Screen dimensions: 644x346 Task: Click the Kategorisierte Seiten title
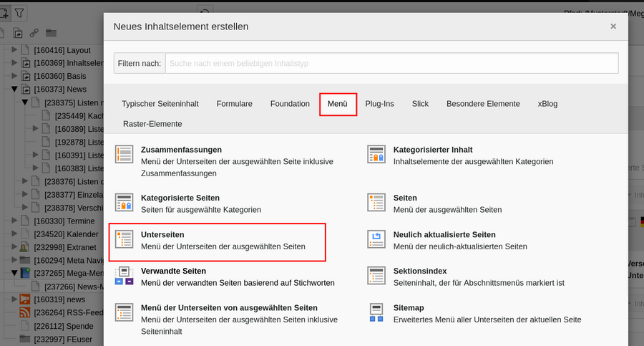[180, 198]
